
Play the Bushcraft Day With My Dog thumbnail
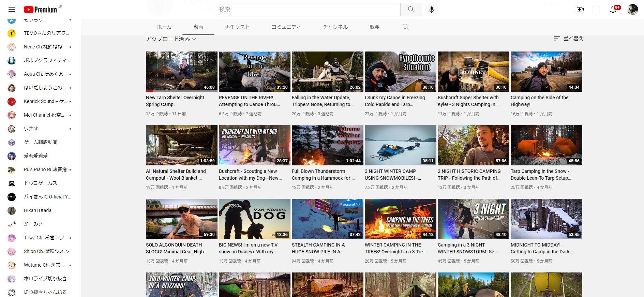(x=255, y=145)
